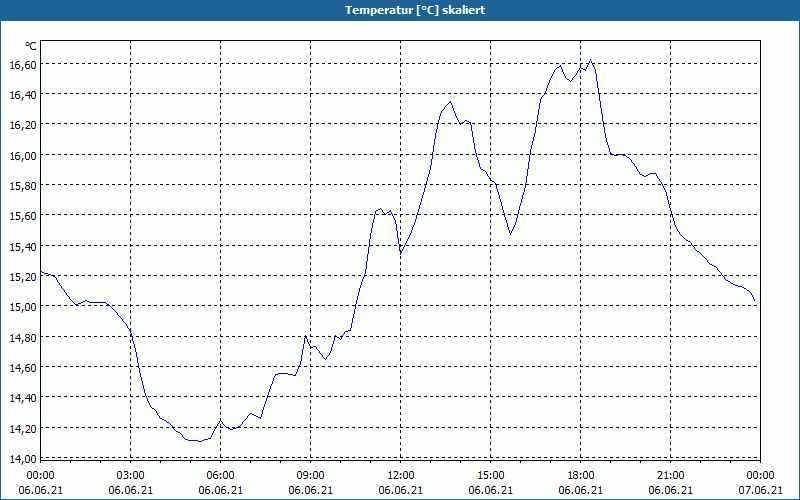Pick the 15,80 y-axis label
This screenshot has width=800, height=500.
pyautogui.click(x=23, y=185)
